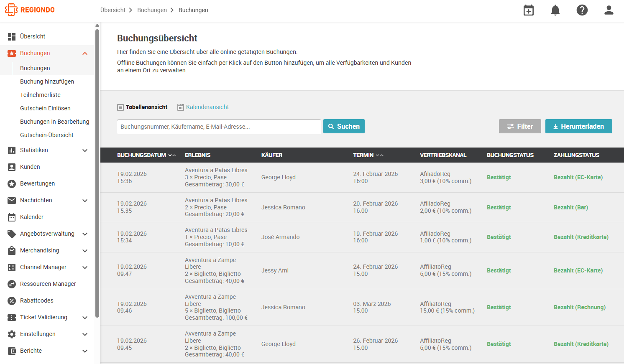The image size is (624, 364).
Task: Click Bezahlt (EC-Karte) for George Lloyd 15:36
Action: click(578, 177)
